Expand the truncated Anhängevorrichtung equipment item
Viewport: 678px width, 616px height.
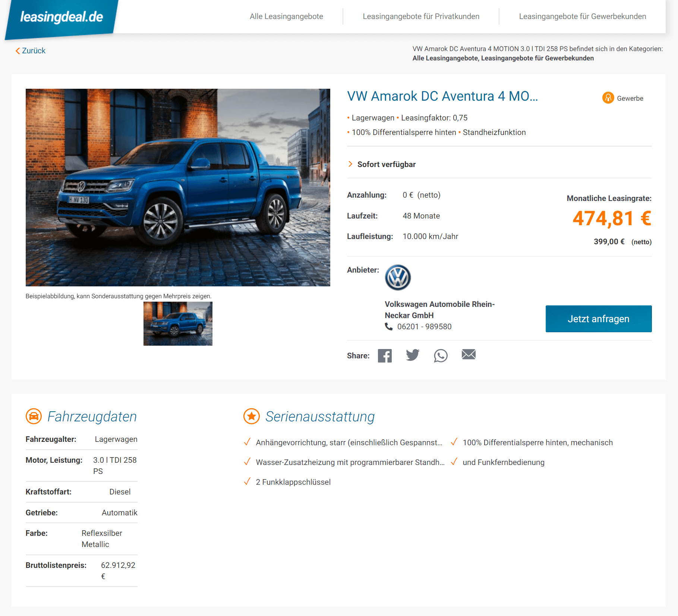tap(349, 443)
